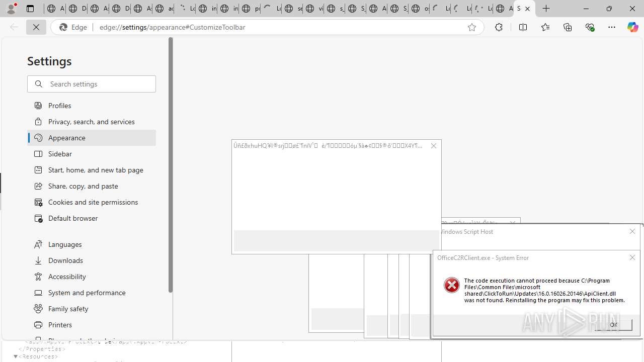Click the Profiles icon in Settings sidebar

coord(38,105)
